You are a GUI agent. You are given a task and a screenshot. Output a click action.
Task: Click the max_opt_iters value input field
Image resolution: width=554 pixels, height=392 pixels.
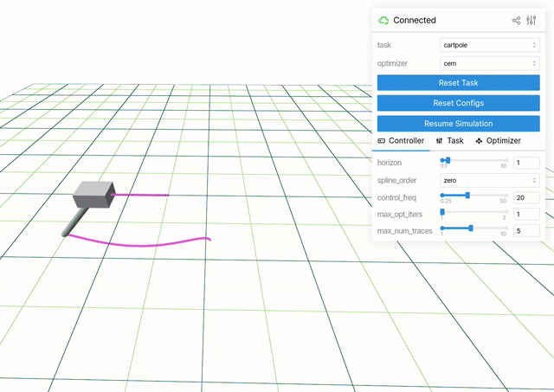point(526,214)
